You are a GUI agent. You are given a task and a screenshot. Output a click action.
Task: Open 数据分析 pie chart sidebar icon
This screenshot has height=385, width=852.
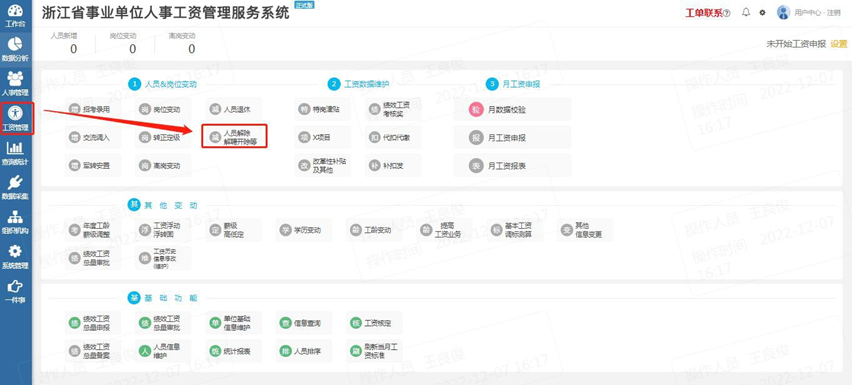(16, 49)
